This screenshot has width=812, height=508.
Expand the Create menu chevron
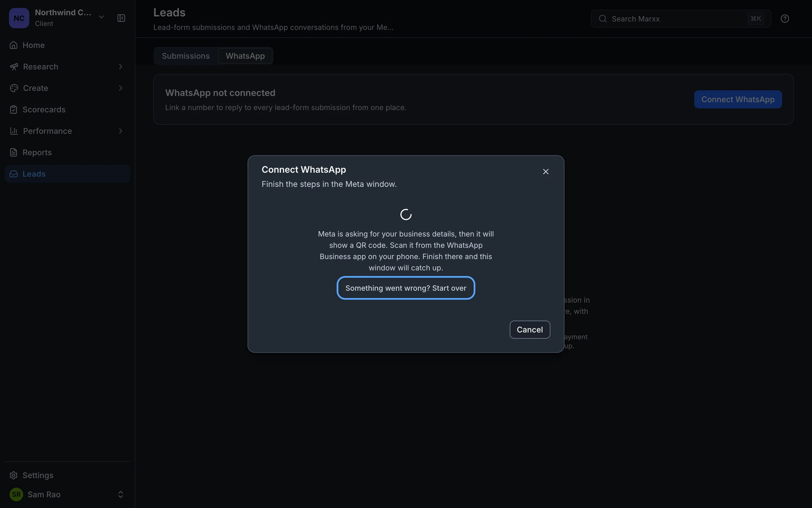(120, 88)
